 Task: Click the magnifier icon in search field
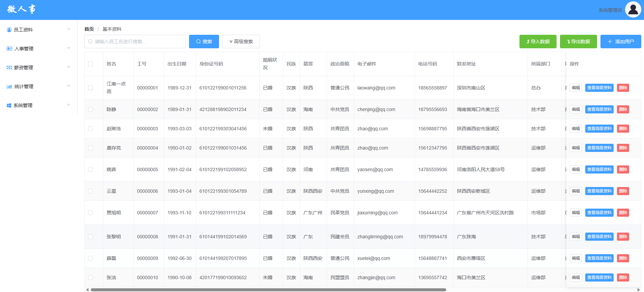[x=90, y=42]
